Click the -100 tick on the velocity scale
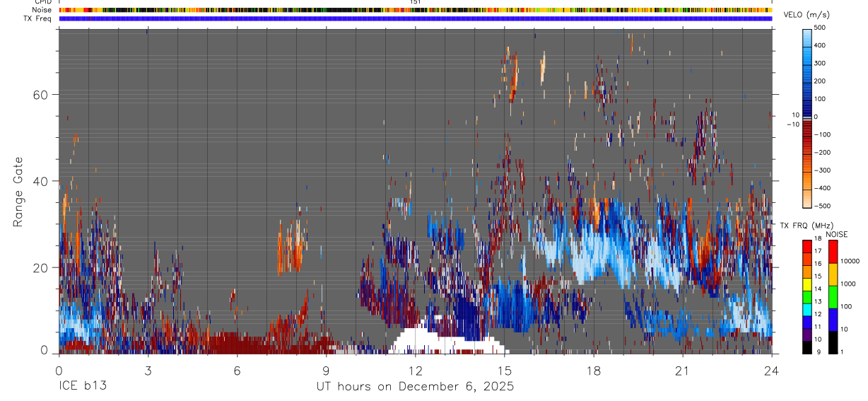This screenshot has height=401, width=868. coord(823,134)
